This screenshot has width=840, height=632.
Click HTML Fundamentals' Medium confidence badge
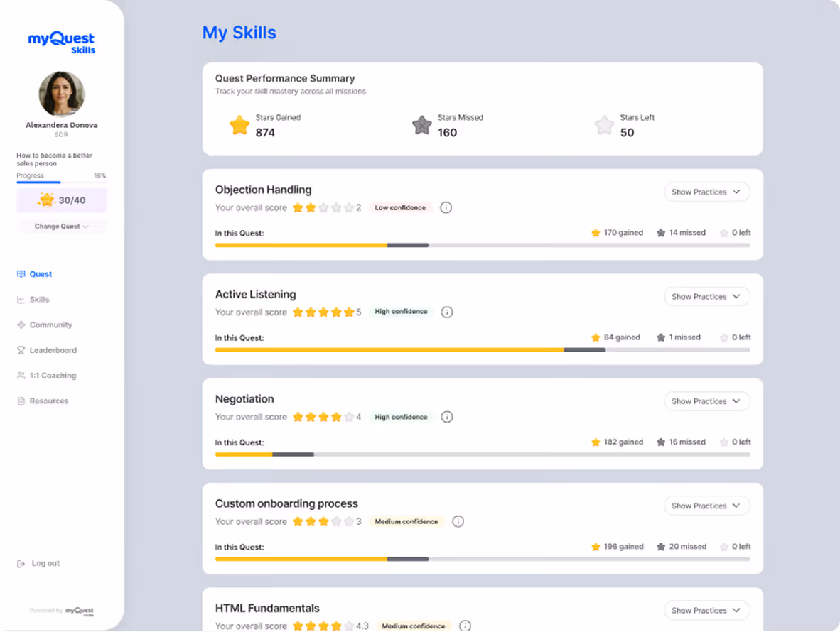click(413, 626)
